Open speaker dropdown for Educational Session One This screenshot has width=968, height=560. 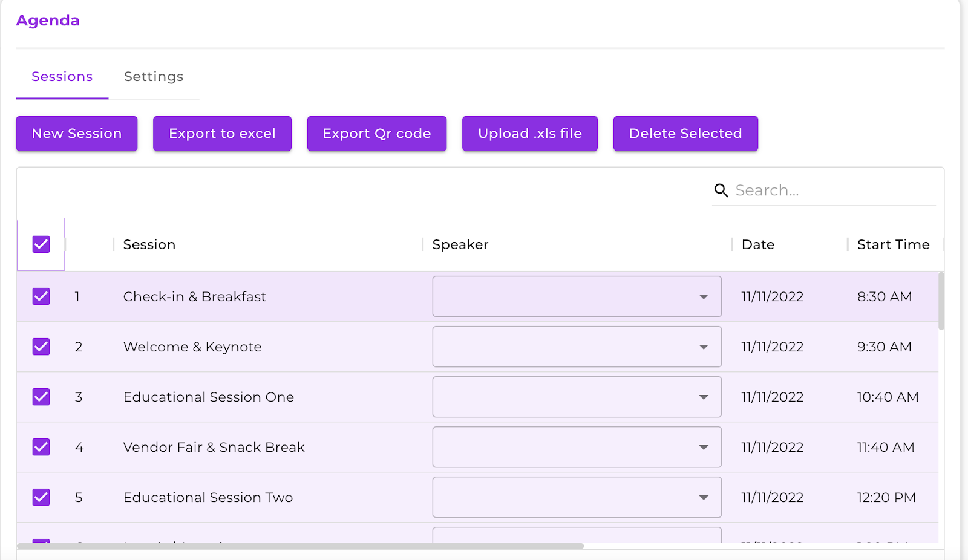577,397
